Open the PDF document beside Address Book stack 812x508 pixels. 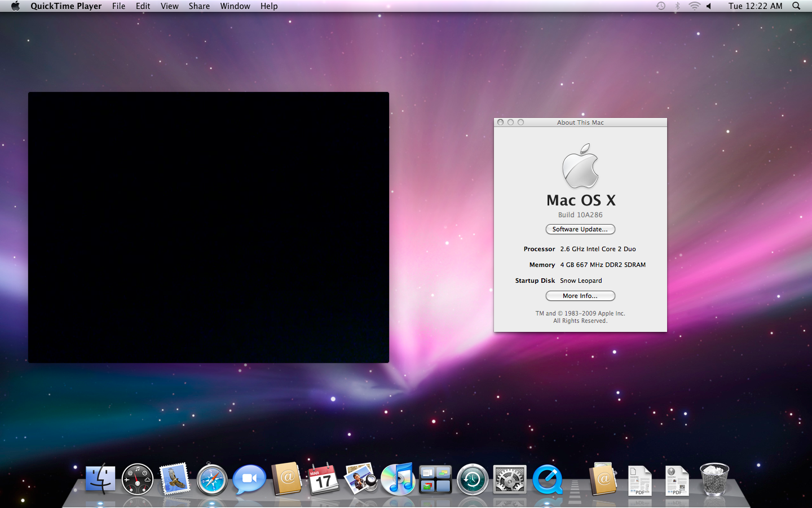pos(640,480)
